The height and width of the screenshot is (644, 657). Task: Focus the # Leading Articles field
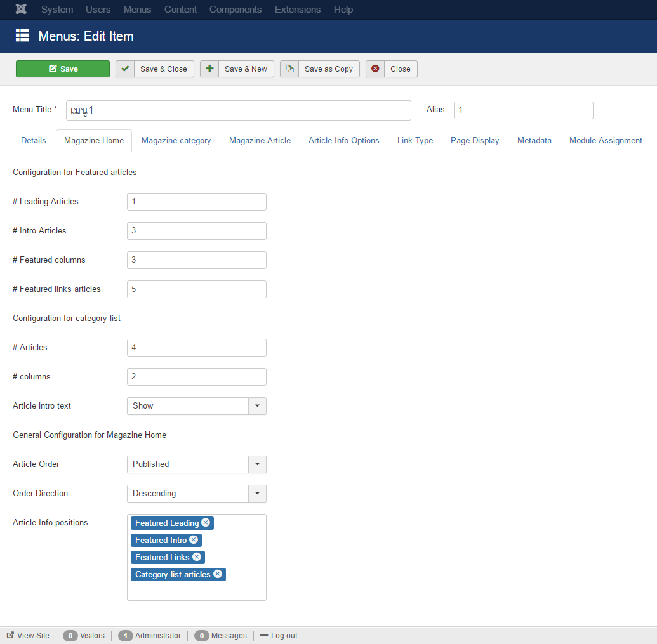(196, 202)
